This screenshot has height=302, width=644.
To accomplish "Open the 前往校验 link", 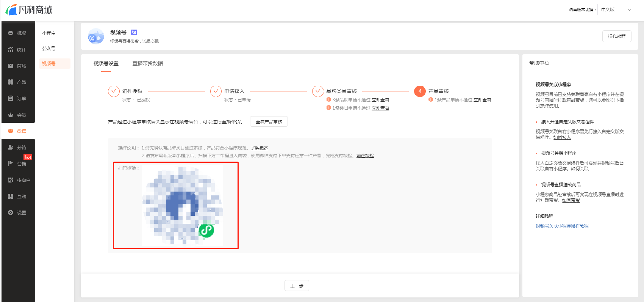I will tap(365, 156).
